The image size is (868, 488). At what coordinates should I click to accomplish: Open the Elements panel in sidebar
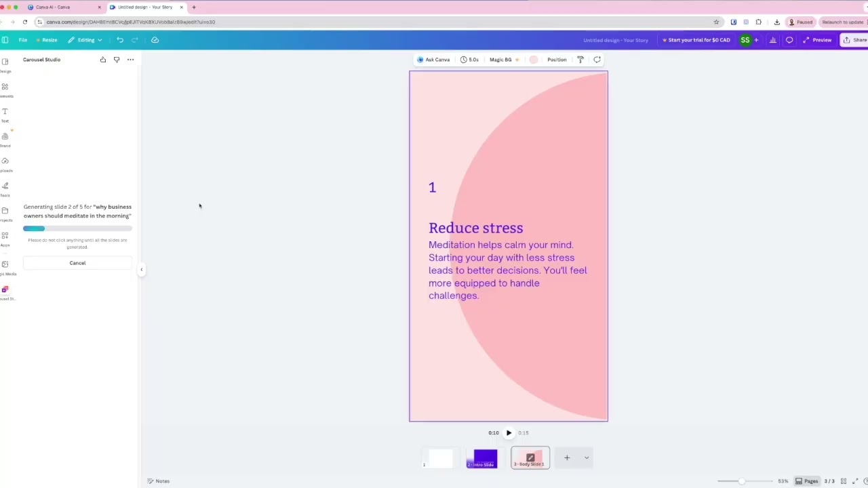pyautogui.click(x=5, y=90)
